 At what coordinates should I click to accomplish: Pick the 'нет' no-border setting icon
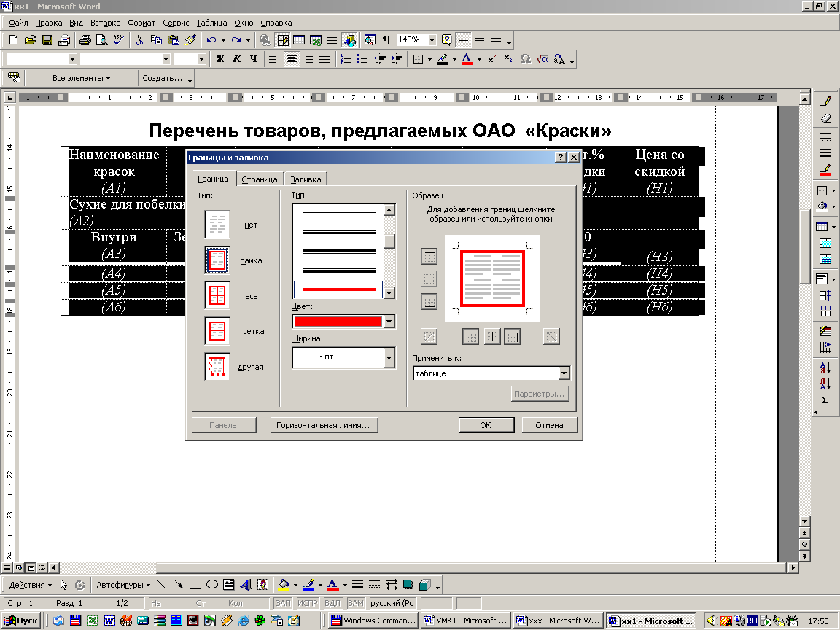point(217,225)
